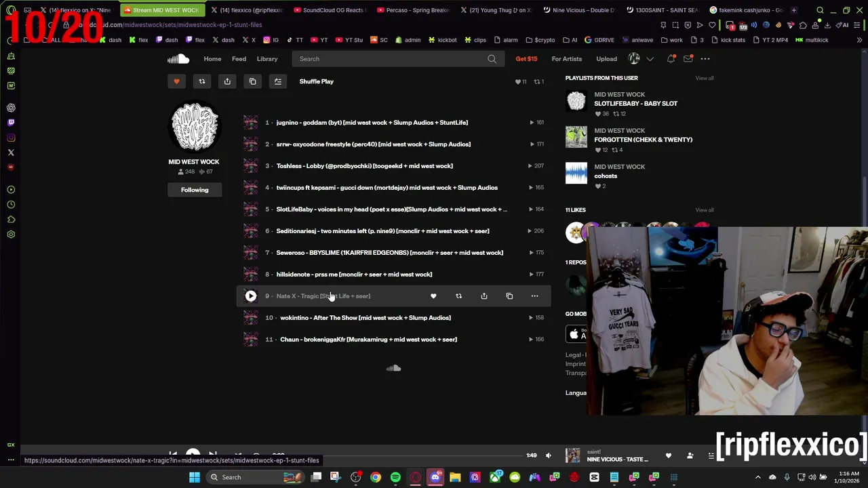
Task: Open the notifications bell
Action: pos(671,59)
